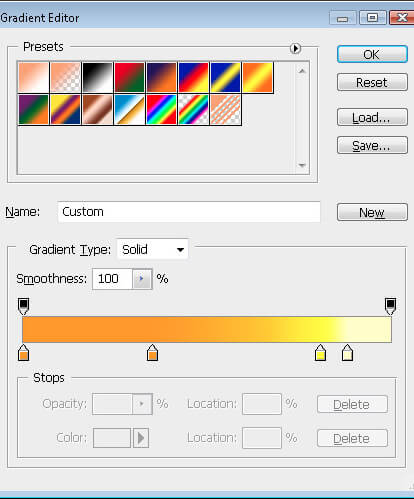Select the middle orange color stop
The image size is (414, 499).
click(x=152, y=353)
